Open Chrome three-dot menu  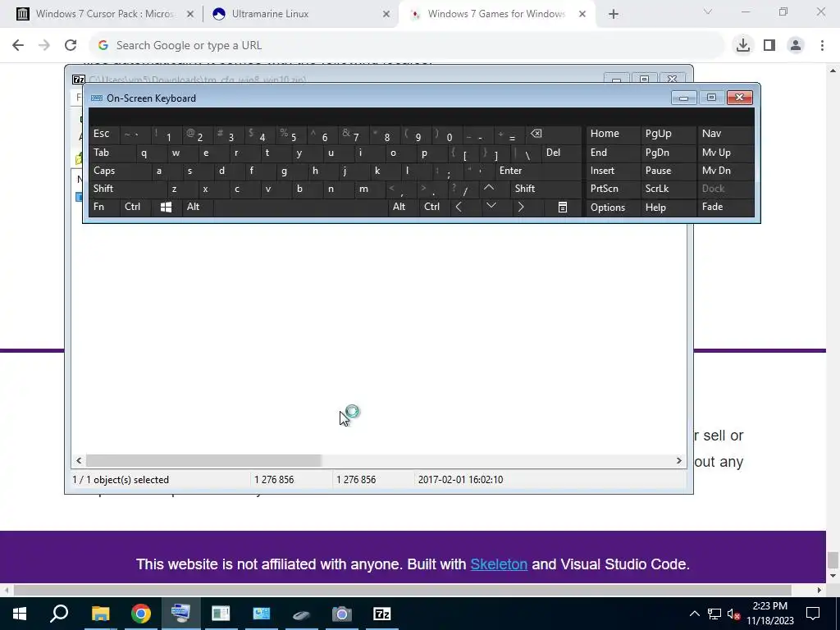822,45
